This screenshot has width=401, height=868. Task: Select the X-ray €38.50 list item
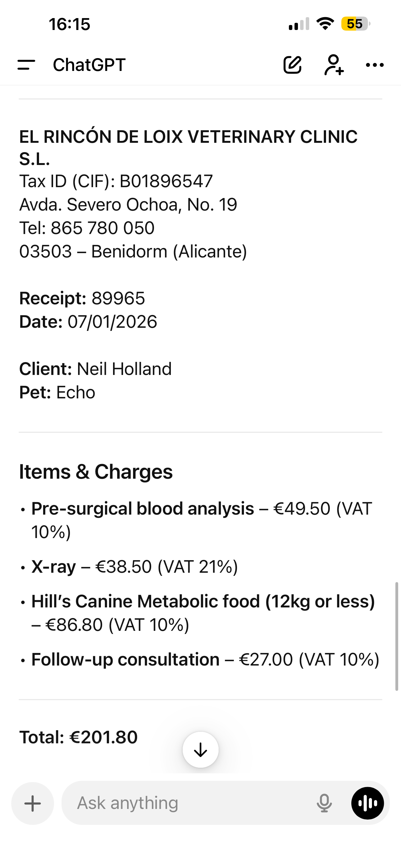(x=135, y=566)
